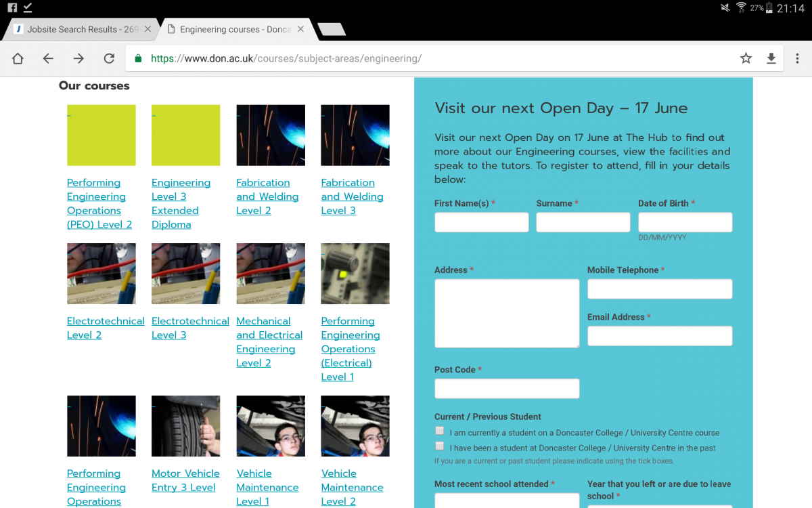Screen dimensions: 812x508
Task: Click the Motor Vehicle Entry 3 Level link
Action: point(185,480)
